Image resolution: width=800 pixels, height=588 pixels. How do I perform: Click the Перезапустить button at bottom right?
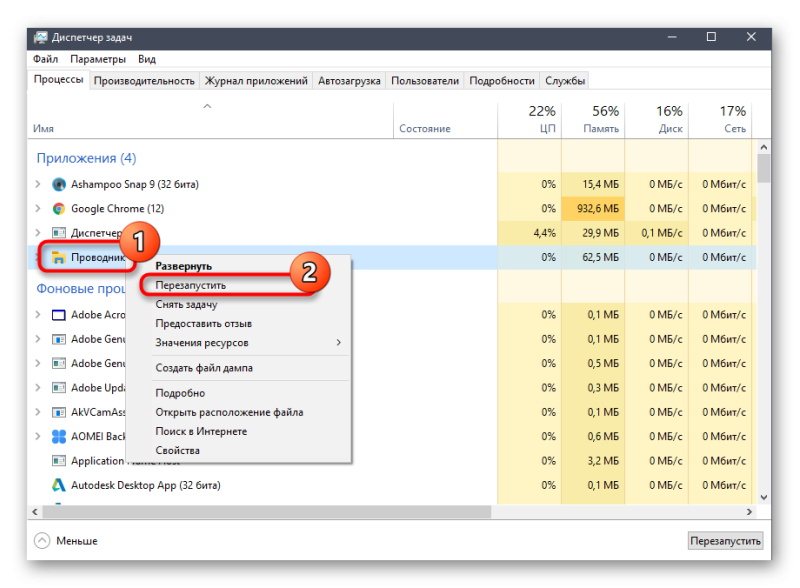[725, 541]
